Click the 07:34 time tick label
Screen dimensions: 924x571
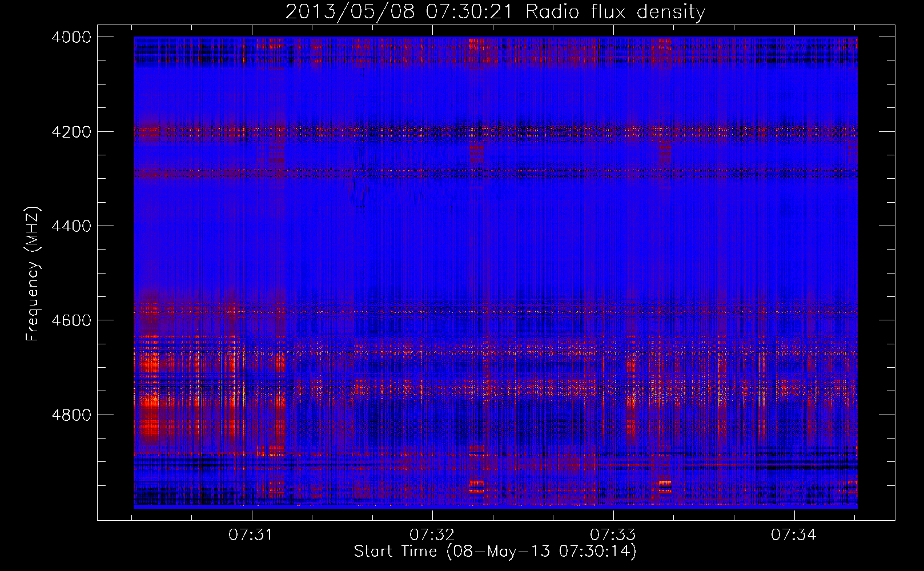point(794,535)
